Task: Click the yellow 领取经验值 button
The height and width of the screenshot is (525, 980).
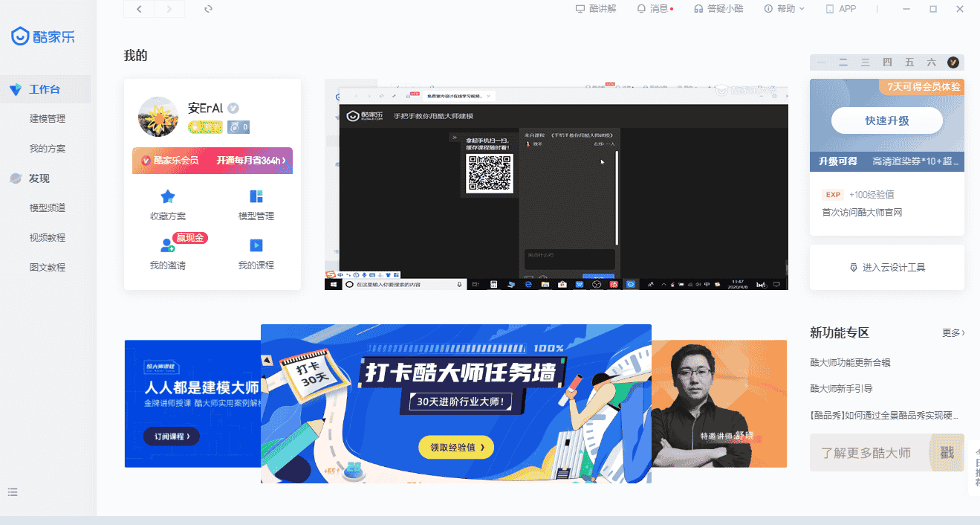Action: coord(455,447)
